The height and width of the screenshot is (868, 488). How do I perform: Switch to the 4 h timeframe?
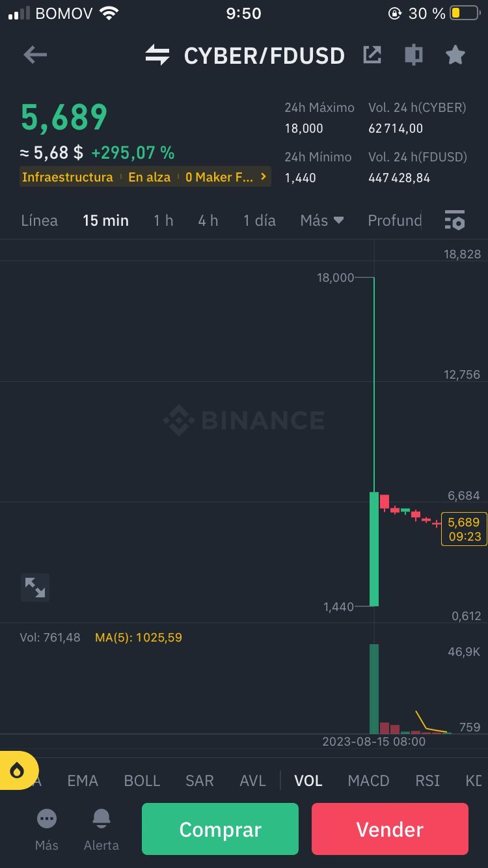click(208, 221)
